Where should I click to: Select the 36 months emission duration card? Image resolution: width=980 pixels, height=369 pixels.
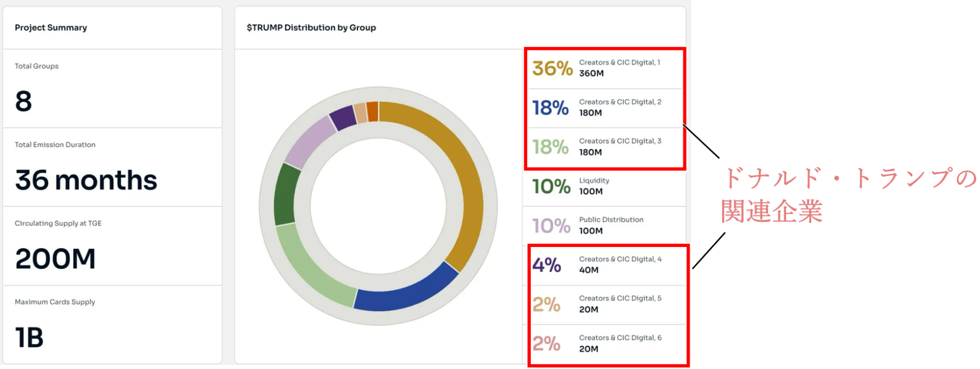pyautogui.click(x=86, y=180)
